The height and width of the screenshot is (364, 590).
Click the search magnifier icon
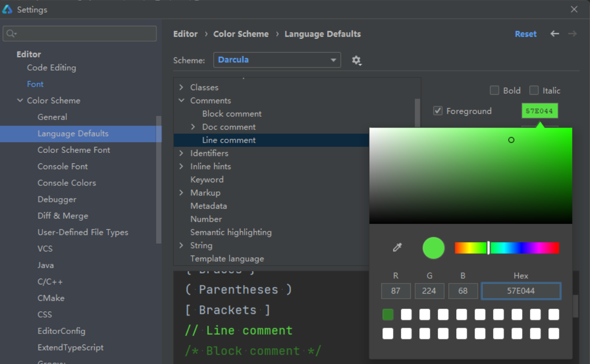(11, 34)
